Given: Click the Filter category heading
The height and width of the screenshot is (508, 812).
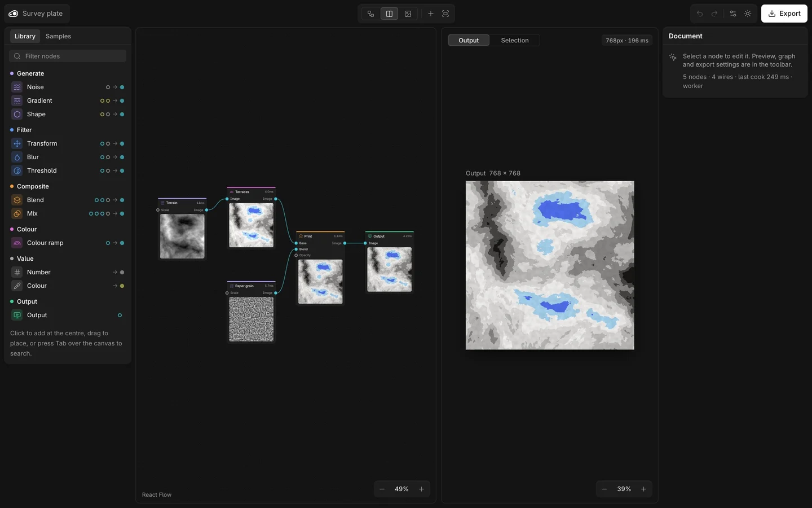Looking at the screenshot, I should click(24, 130).
